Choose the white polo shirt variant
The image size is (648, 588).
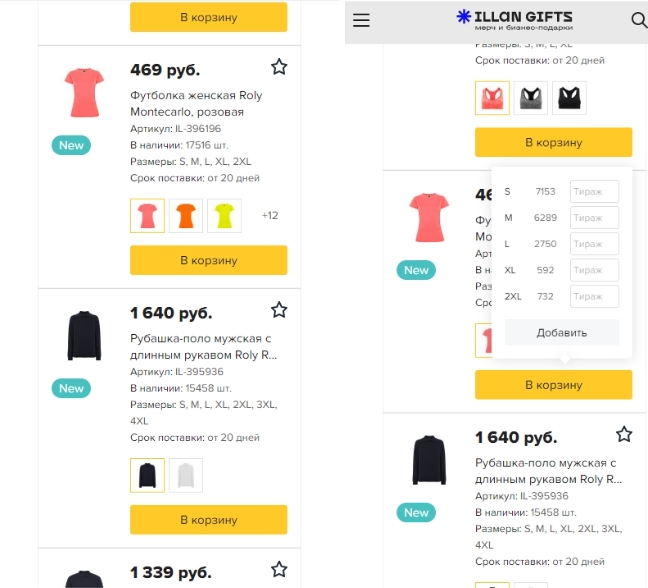click(x=186, y=475)
